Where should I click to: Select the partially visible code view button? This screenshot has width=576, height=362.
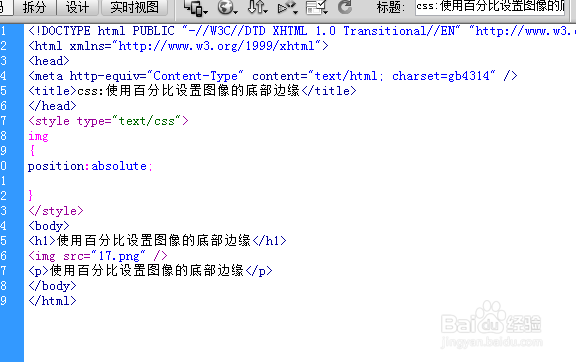(x=6, y=7)
